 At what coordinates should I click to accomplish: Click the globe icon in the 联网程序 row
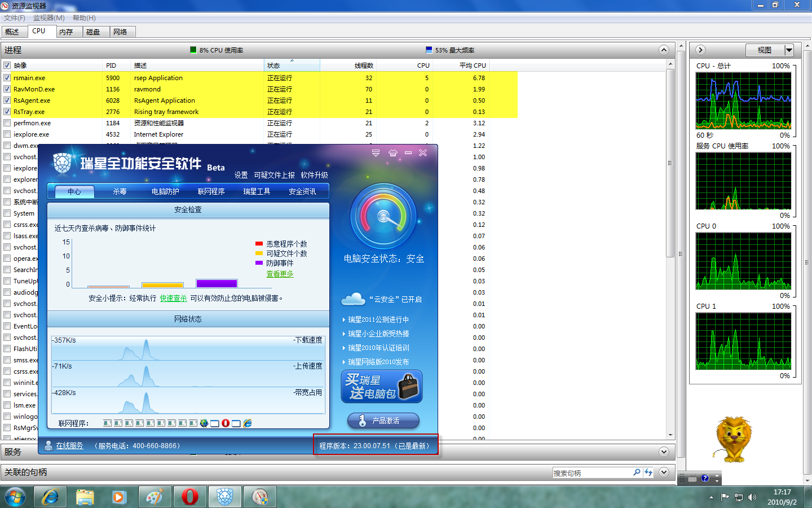(204, 423)
